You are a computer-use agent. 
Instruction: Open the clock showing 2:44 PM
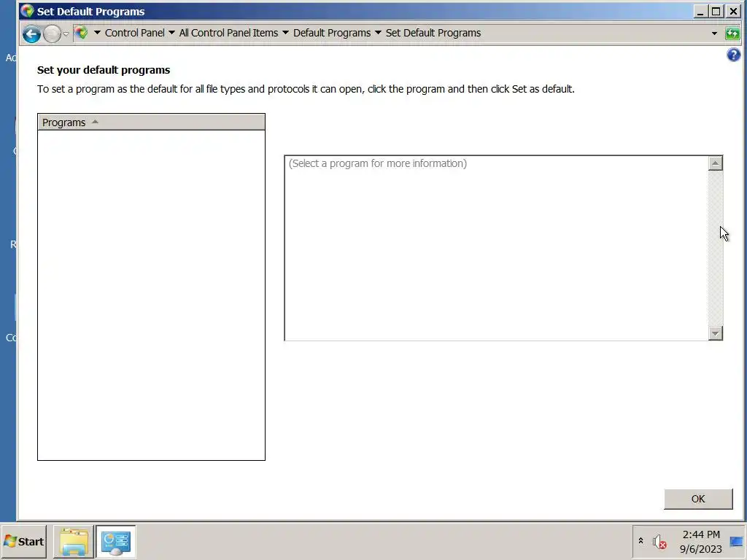pos(701,542)
